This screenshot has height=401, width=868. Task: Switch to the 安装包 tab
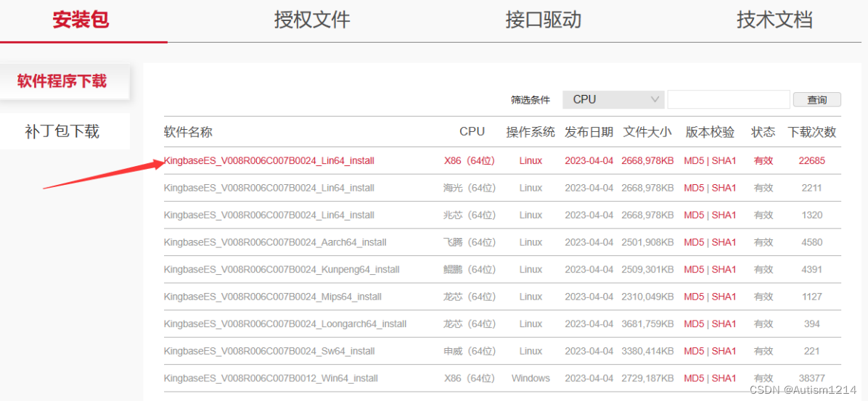tap(81, 20)
